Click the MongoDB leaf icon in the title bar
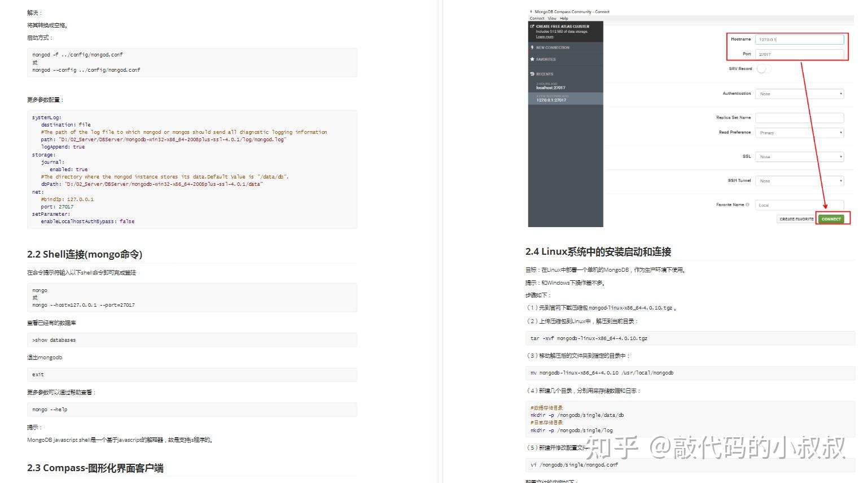 531,11
